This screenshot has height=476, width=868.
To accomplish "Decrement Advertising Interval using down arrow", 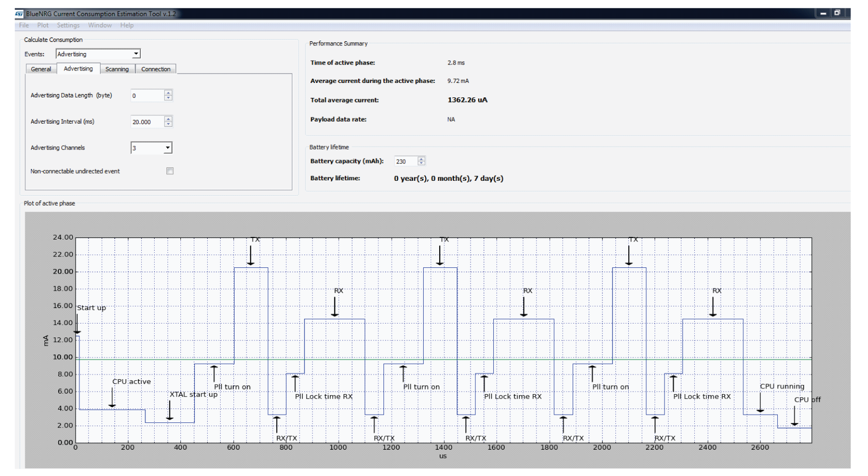I will 168,124.
